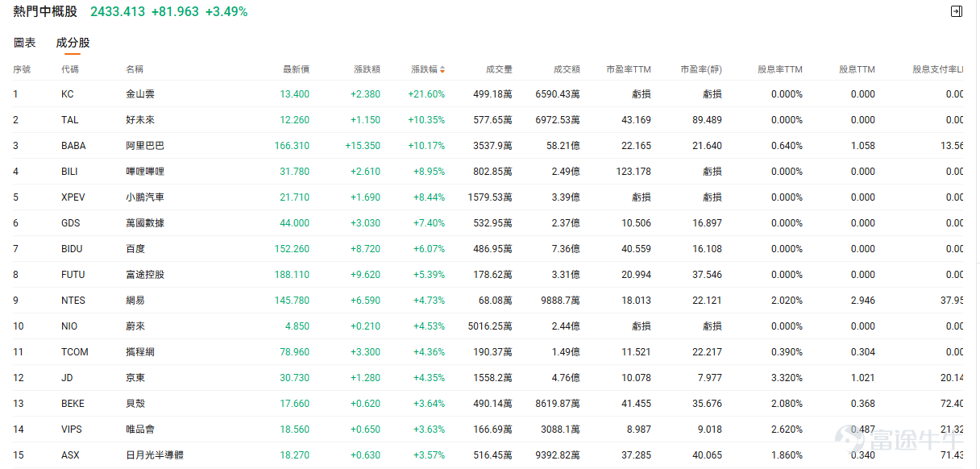Image resolution: width=980 pixels, height=469 pixels.
Task: Sort by the 代碼 column header
Action: 70,69
